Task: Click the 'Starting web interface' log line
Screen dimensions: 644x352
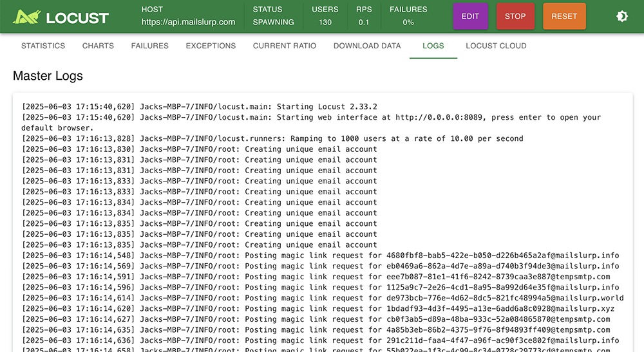Action: (x=311, y=123)
